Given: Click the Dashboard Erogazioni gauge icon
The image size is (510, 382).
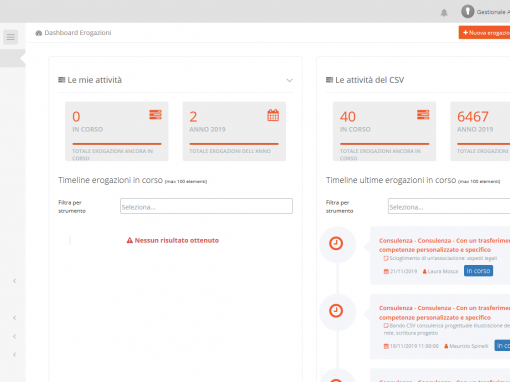Looking at the screenshot, I should pos(39,33).
